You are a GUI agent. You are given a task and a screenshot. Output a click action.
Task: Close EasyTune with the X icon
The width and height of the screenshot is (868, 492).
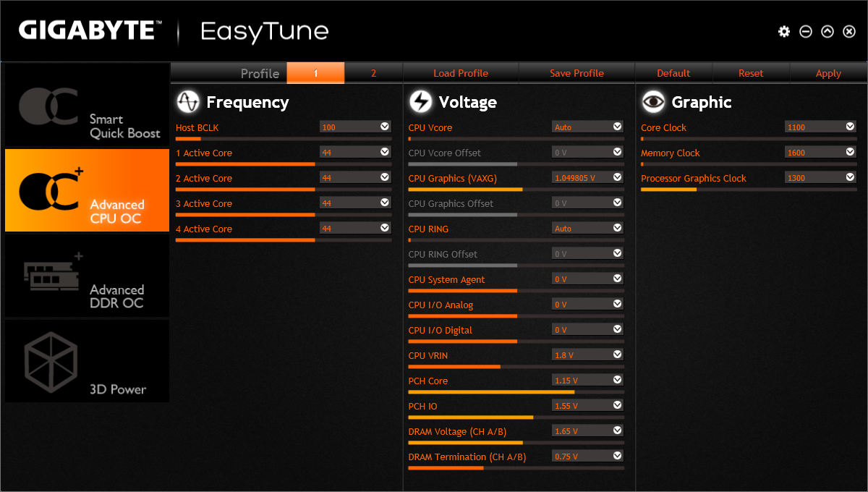tap(849, 31)
